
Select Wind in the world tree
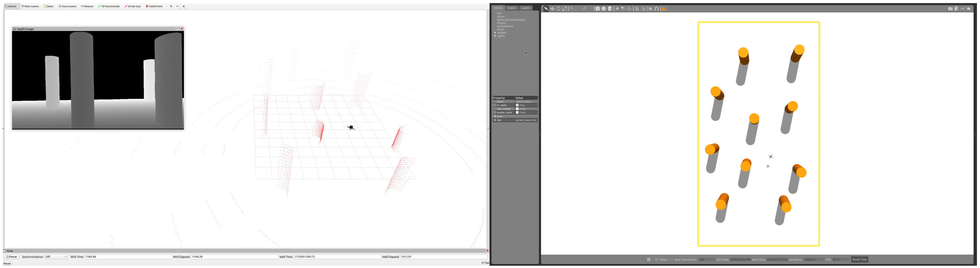click(500, 30)
